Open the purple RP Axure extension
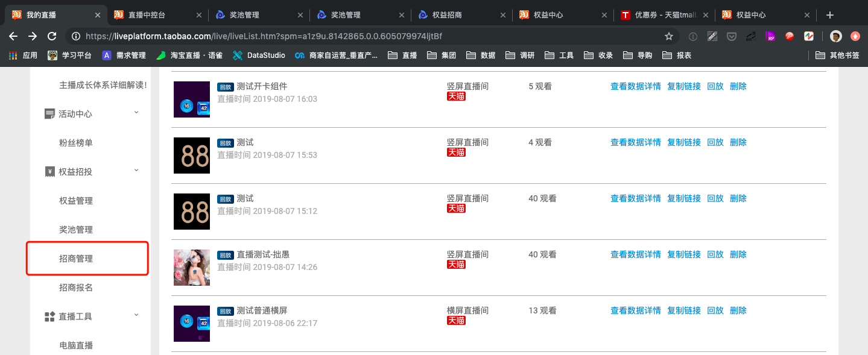Viewport: 868px width, 355px height. 770,36
